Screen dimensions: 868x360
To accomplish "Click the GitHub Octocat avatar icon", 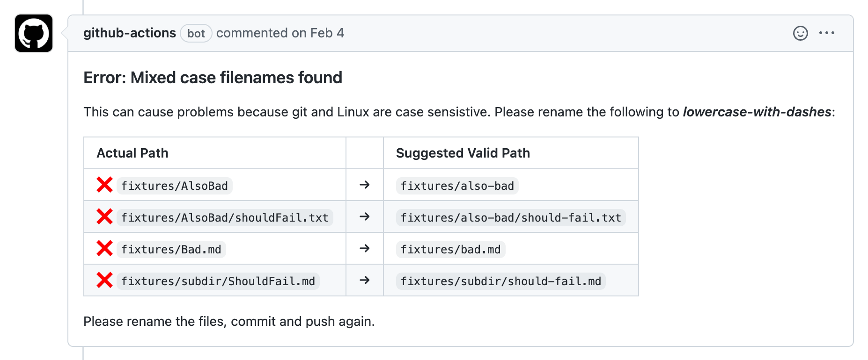I will pos(34,33).
